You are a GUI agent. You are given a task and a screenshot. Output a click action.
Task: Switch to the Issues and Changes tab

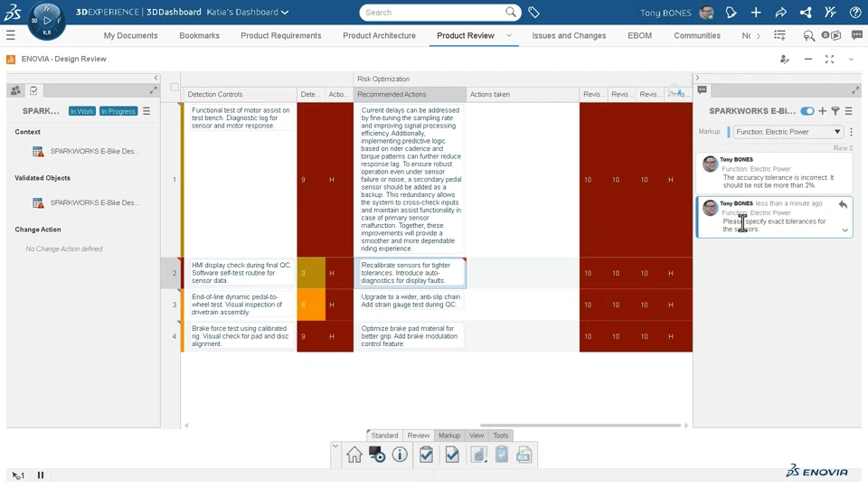569,36
